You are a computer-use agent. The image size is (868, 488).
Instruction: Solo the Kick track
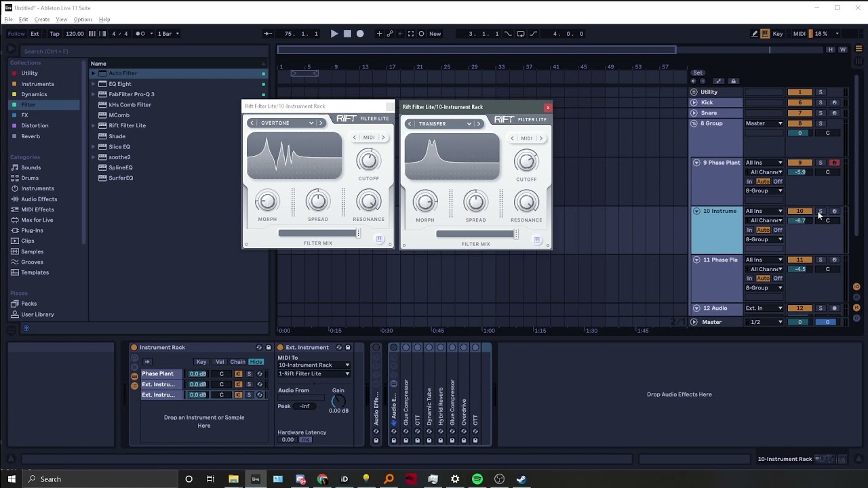(821, 102)
